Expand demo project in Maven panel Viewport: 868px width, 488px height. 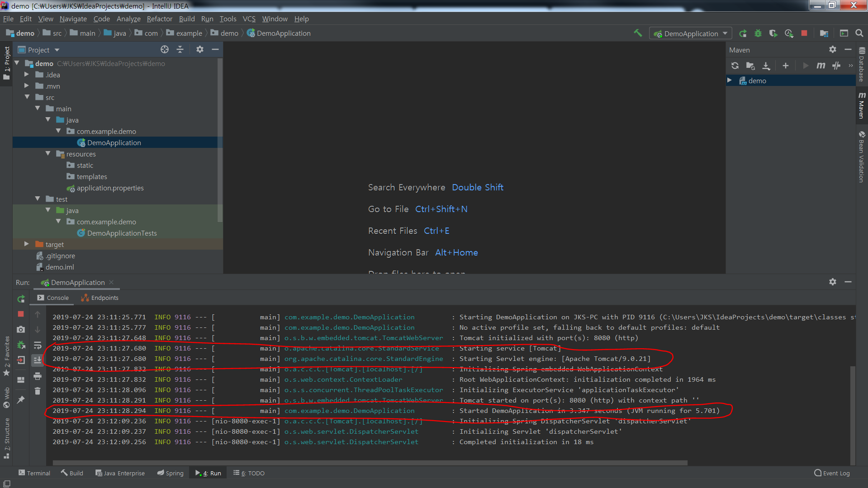coord(729,80)
